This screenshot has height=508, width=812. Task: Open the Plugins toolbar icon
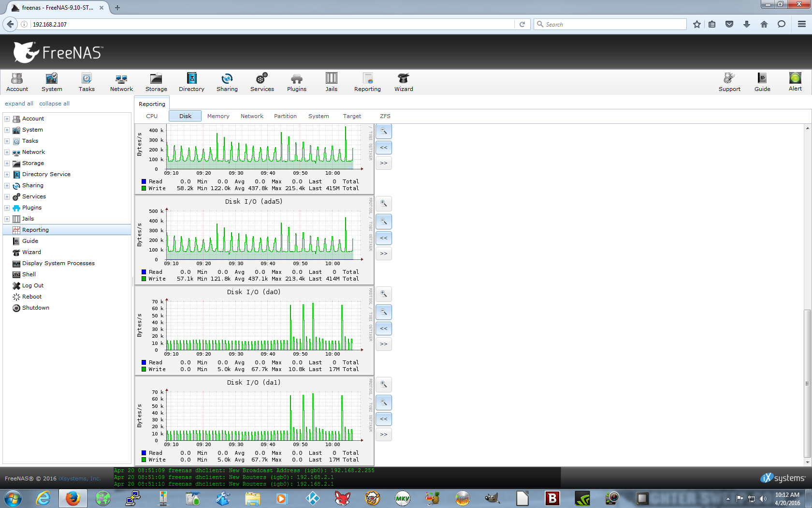(296, 82)
